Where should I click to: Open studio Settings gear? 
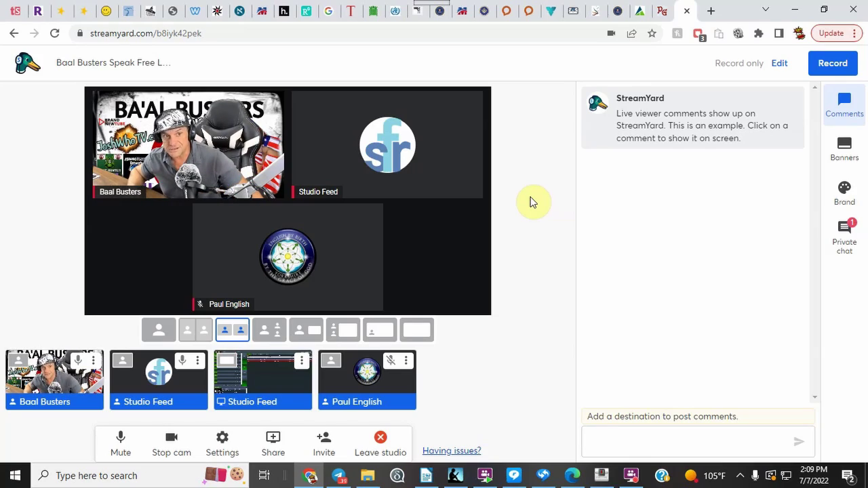pos(222,443)
